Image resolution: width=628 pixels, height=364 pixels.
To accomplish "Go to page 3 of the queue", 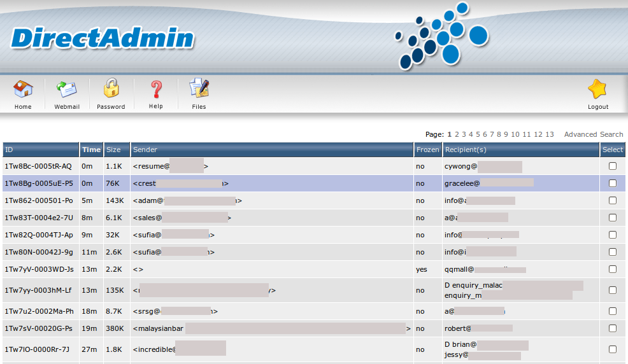I will (464, 134).
